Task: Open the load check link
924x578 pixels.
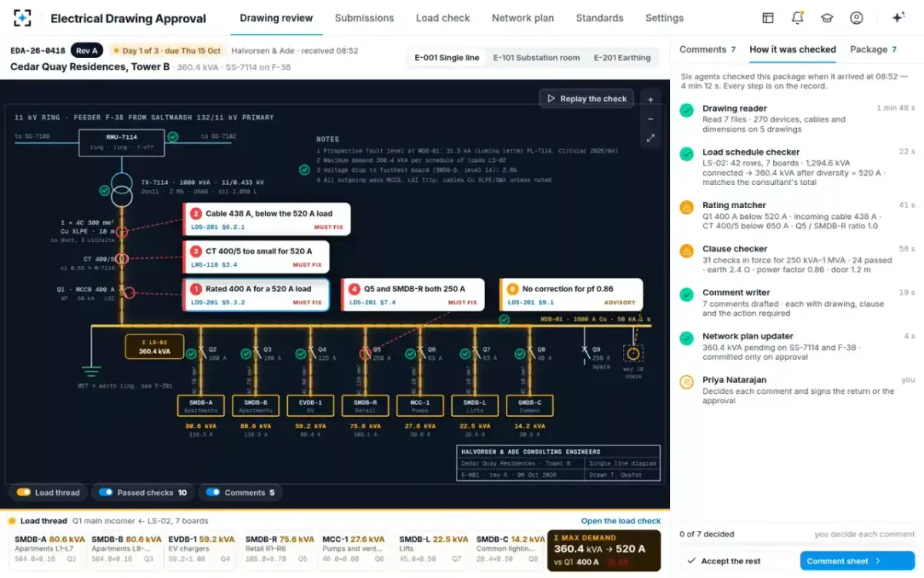Action: coord(621,521)
